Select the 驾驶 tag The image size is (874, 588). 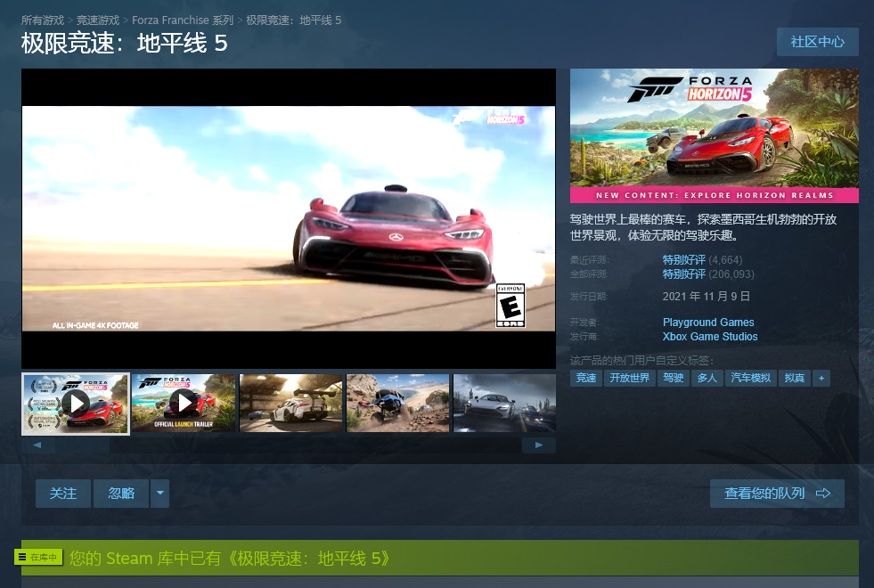pyautogui.click(x=674, y=378)
